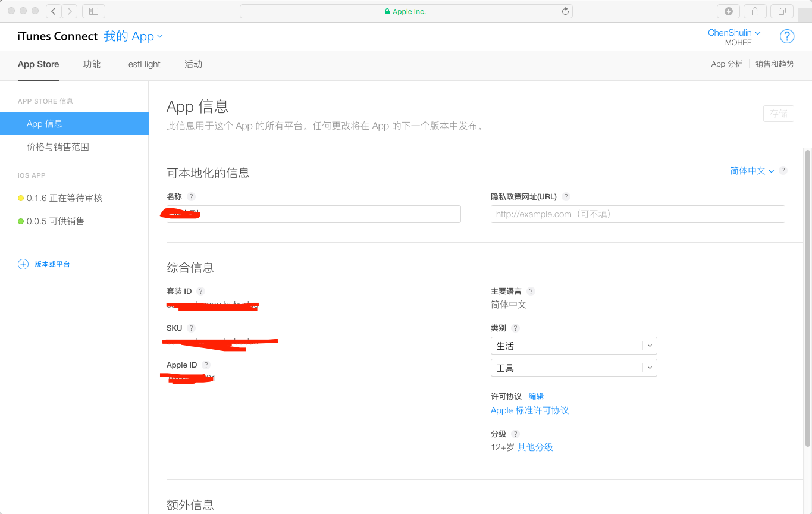
Task: Open version 0.1.6 正在等待审核
Action: point(64,198)
